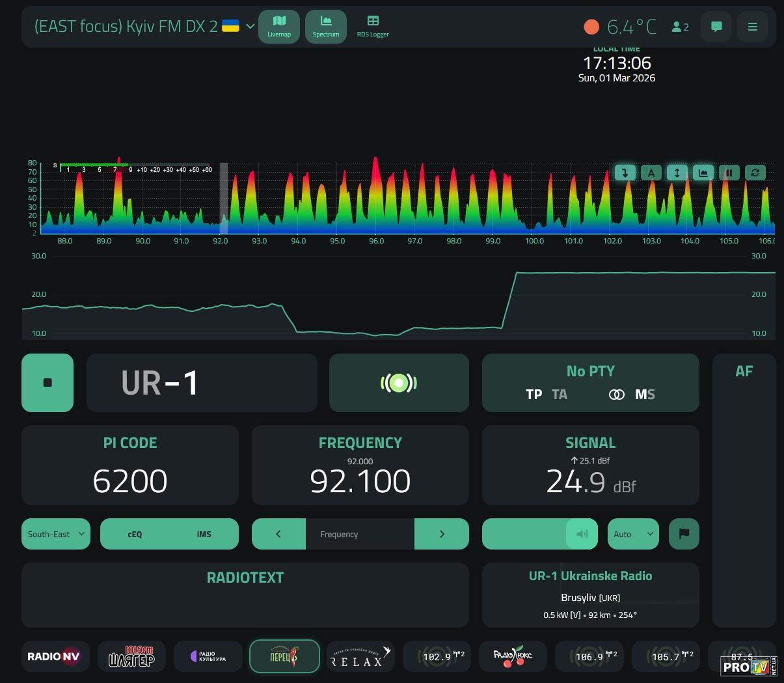This screenshot has width=784, height=683.
Task: Open the Livemap tab
Action: click(279, 27)
